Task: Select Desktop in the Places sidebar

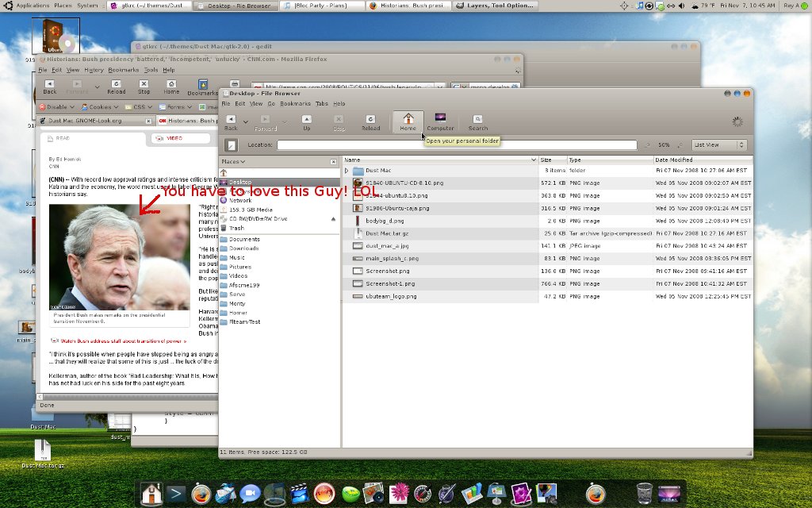Action: click(279, 183)
